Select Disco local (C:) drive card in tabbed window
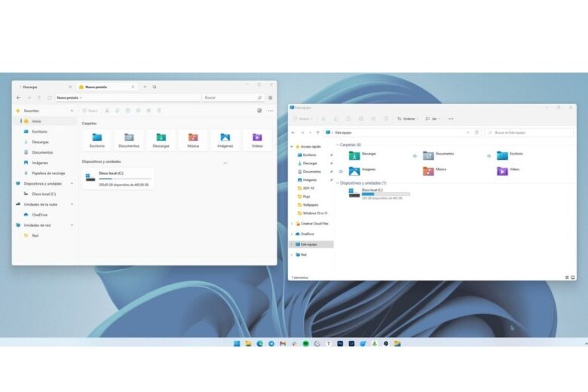 click(x=118, y=179)
